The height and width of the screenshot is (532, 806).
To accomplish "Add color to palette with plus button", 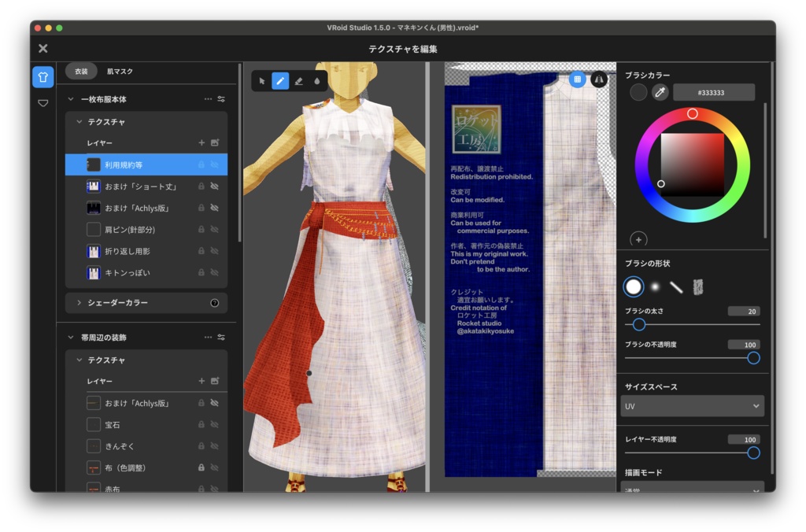I will [x=638, y=239].
